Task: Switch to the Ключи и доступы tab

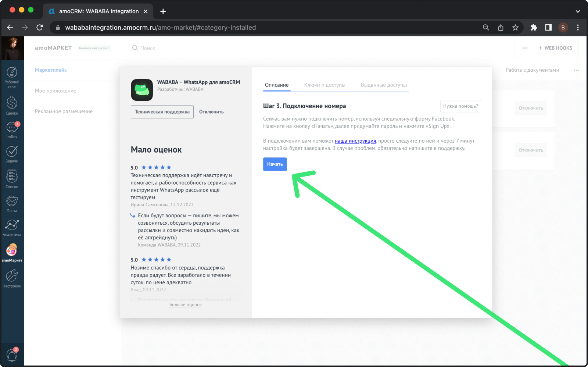Action: pos(325,85)
